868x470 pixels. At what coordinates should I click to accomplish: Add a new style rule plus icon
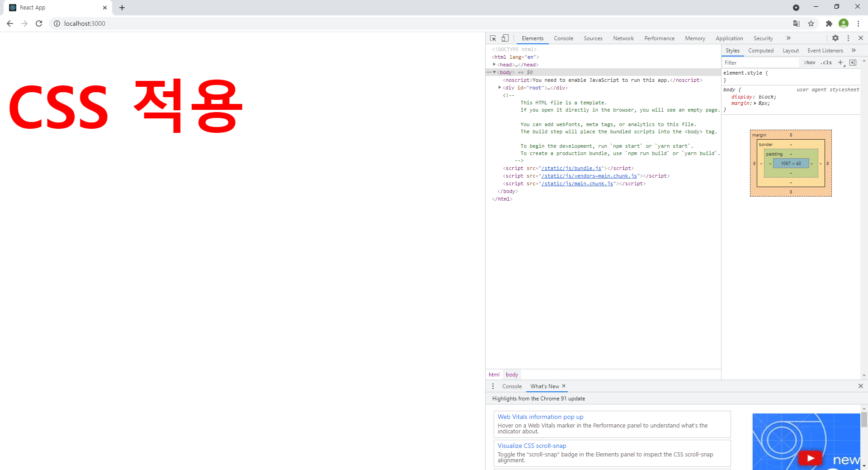click(x=841, y=63)
